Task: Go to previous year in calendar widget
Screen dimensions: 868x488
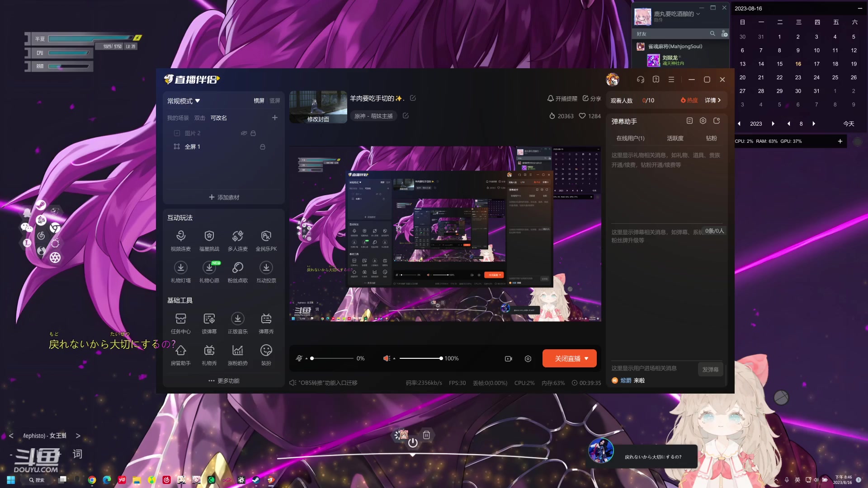Action: coord(739,124)
